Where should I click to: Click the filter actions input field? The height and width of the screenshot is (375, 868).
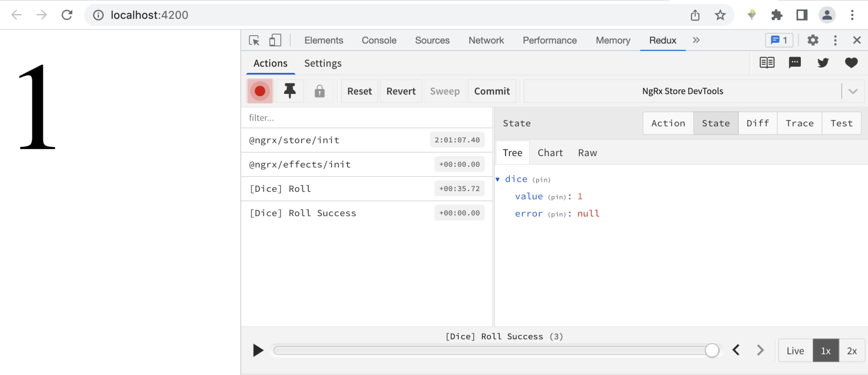[x=367, y=118]
